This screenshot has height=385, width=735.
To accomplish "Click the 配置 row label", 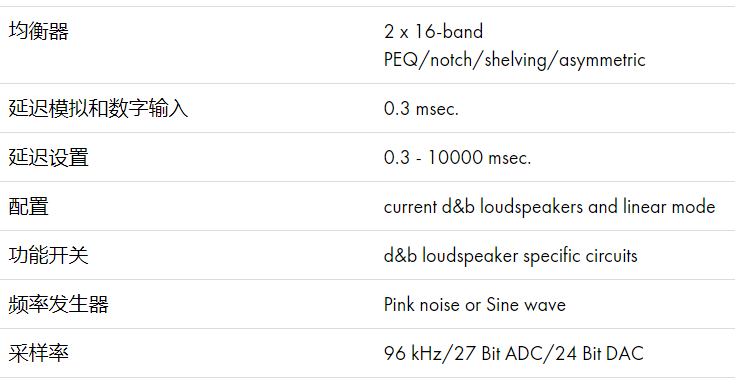I will coord(29,206).
